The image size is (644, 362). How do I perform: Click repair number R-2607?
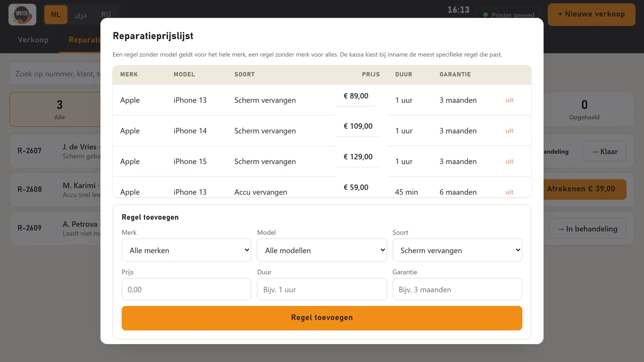tap(30, 150)
